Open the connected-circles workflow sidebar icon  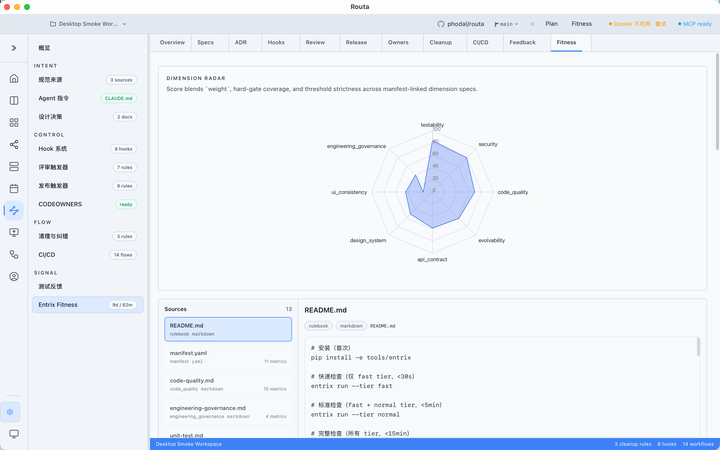[x=14, y=254]
